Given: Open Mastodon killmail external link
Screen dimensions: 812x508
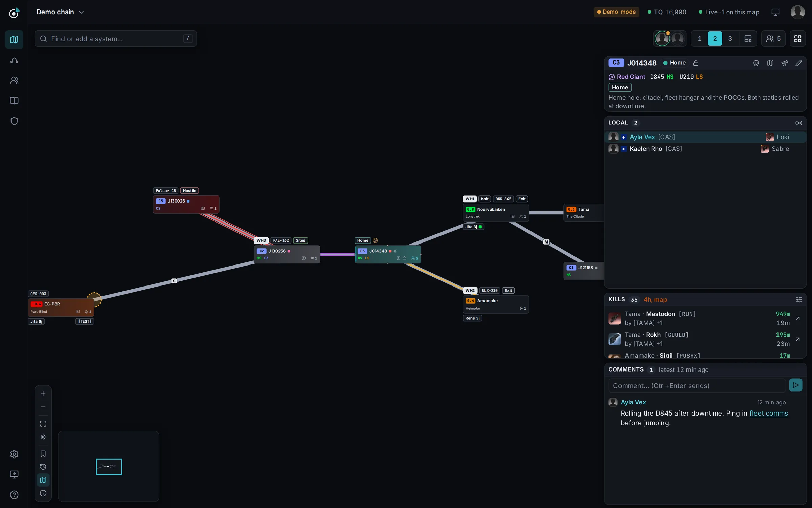Looking at the screenshot, I should pos(798,319).
